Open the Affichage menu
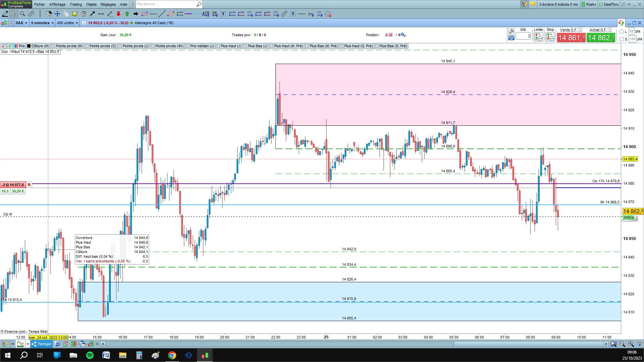644x362 pixels. (x=57, y=4)
